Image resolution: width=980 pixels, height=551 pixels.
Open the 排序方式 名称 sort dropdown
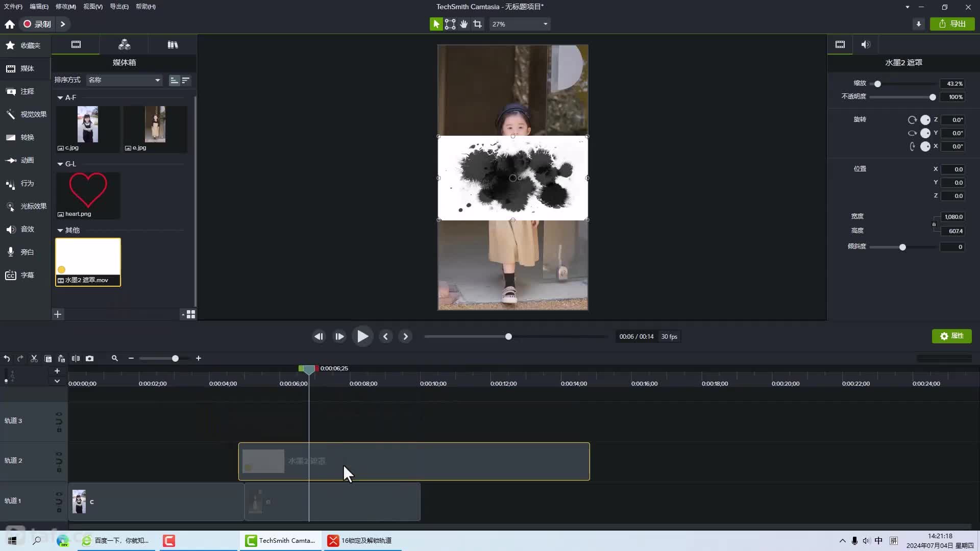point(124,80)
